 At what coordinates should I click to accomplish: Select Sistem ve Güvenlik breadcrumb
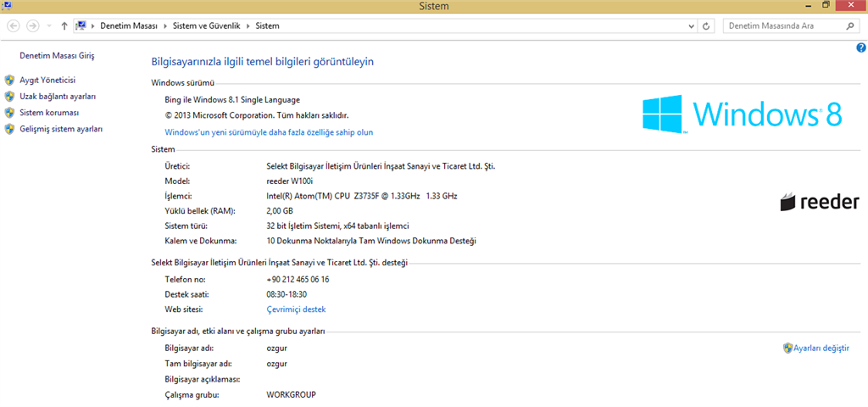[x=207, y=26]
